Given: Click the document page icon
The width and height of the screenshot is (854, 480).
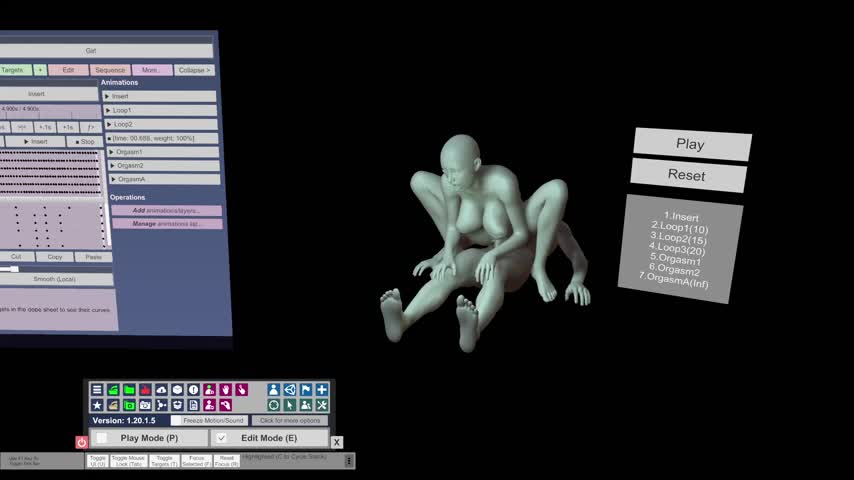Looking at the screenshot, I should coord(193,405).
